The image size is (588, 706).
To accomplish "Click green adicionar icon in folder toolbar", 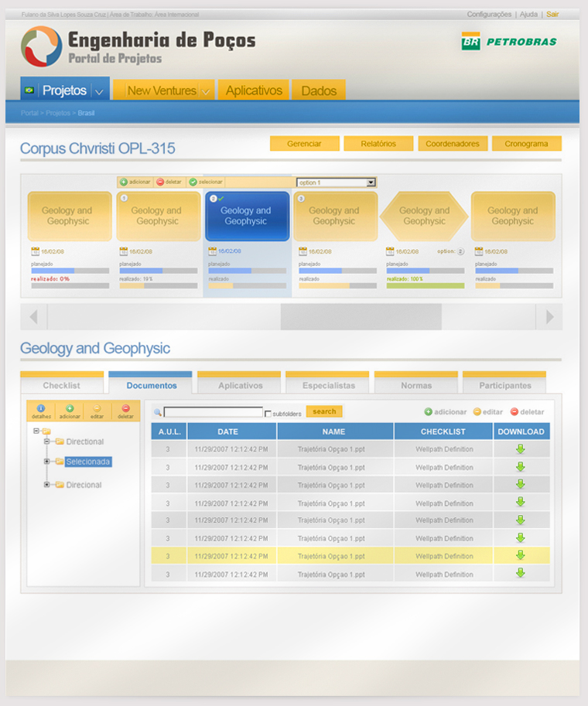I will coord(70,408).
